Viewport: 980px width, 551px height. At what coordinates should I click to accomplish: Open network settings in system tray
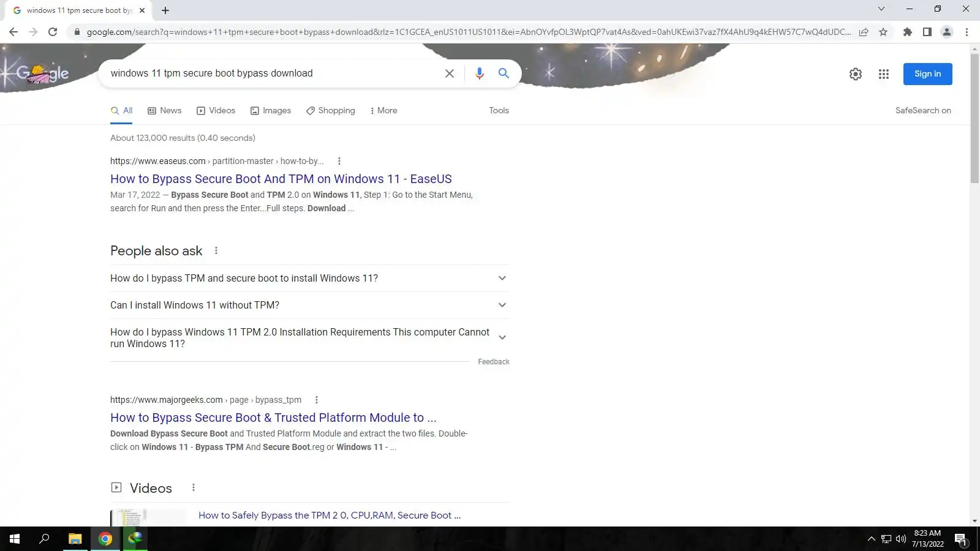(886, 539)
